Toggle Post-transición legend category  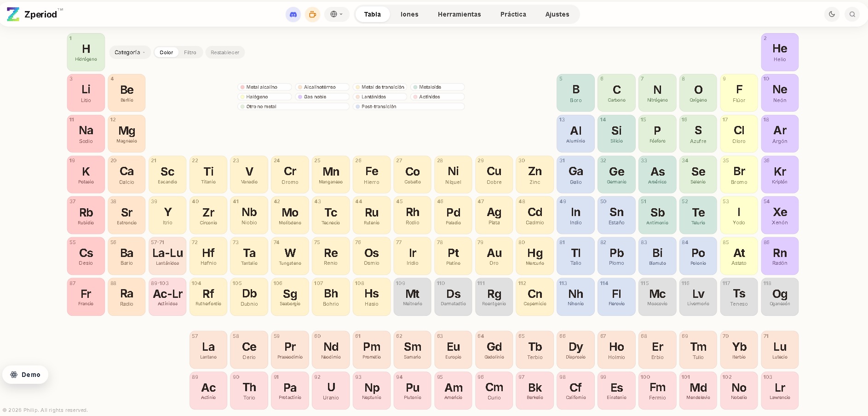[409, 106]
